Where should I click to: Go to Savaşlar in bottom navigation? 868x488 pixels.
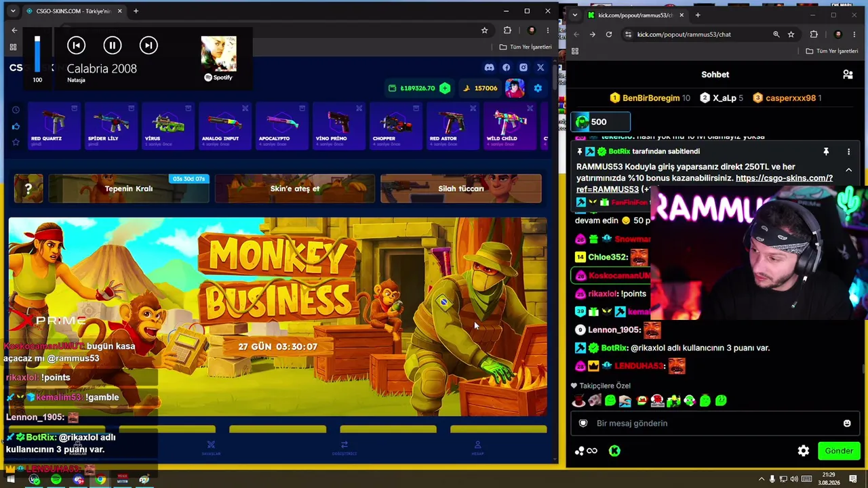211,448
